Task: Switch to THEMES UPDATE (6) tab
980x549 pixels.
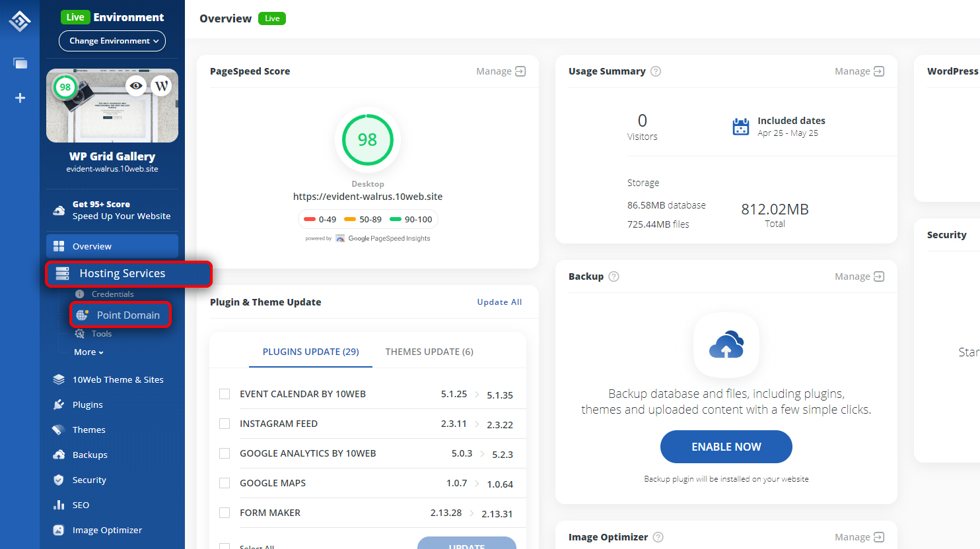Action: click(429, 352)
